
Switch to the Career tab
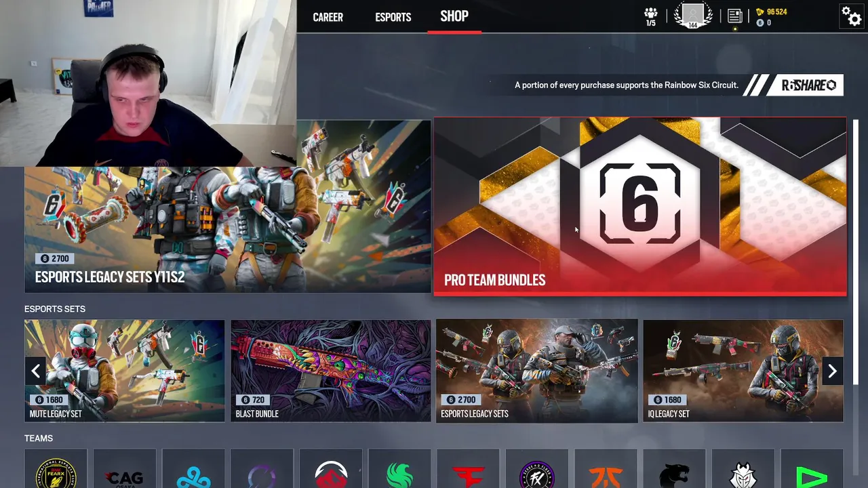tap(328, 17)
